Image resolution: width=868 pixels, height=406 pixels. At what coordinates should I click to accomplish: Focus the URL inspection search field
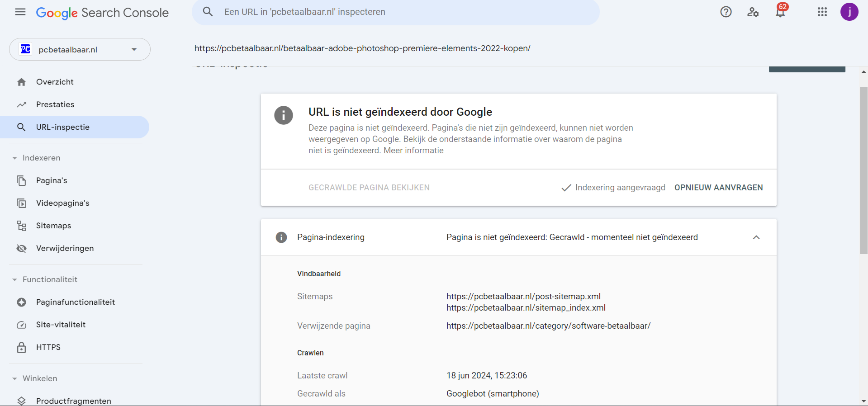coord(396,12)
